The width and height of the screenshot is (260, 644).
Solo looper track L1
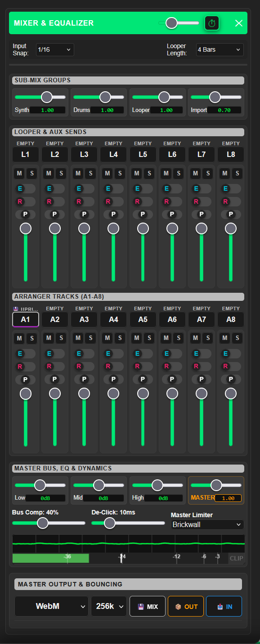click(31, 173)
